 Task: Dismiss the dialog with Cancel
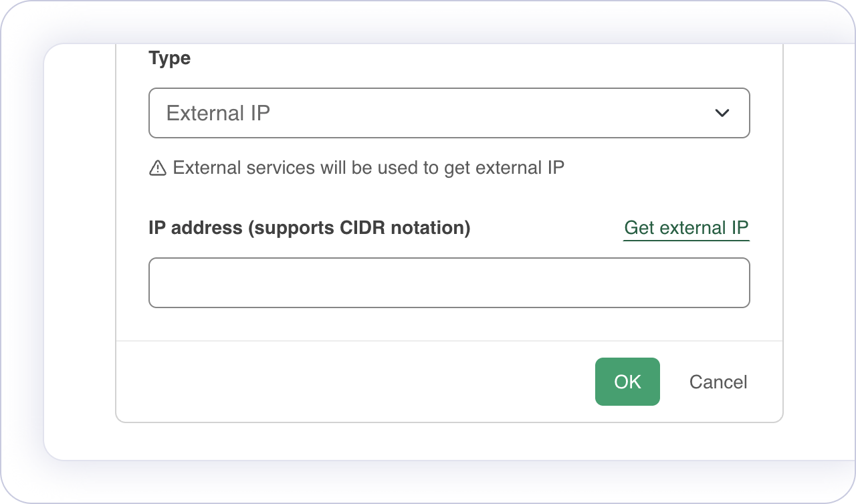pos(718,382)
